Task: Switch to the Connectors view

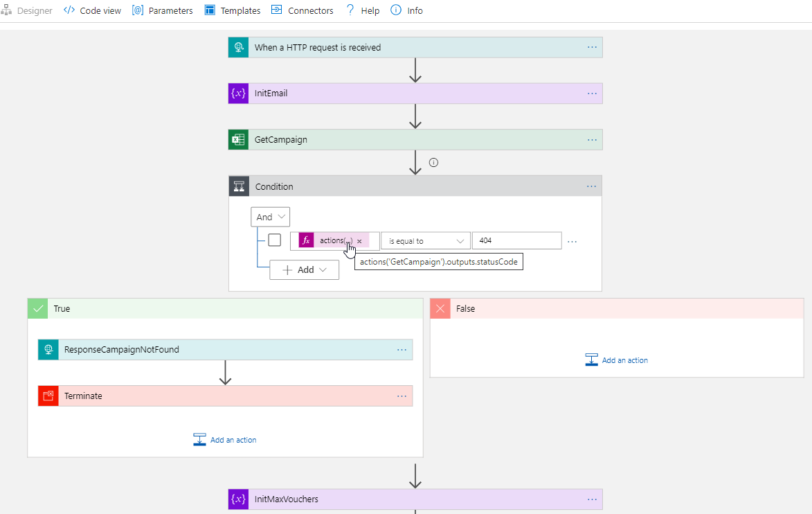Action: coord(302,10)
